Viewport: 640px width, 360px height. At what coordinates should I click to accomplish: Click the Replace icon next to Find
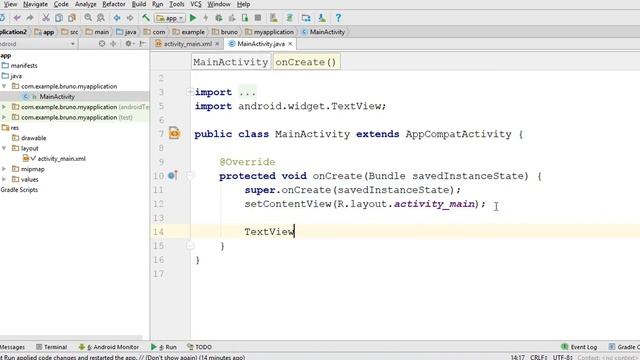point(101,18)
